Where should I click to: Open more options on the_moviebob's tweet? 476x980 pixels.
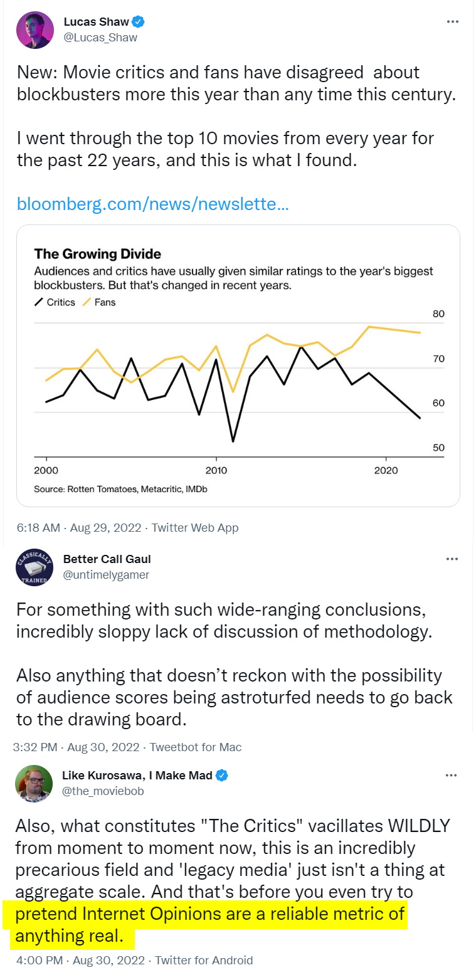coord(451,776)
